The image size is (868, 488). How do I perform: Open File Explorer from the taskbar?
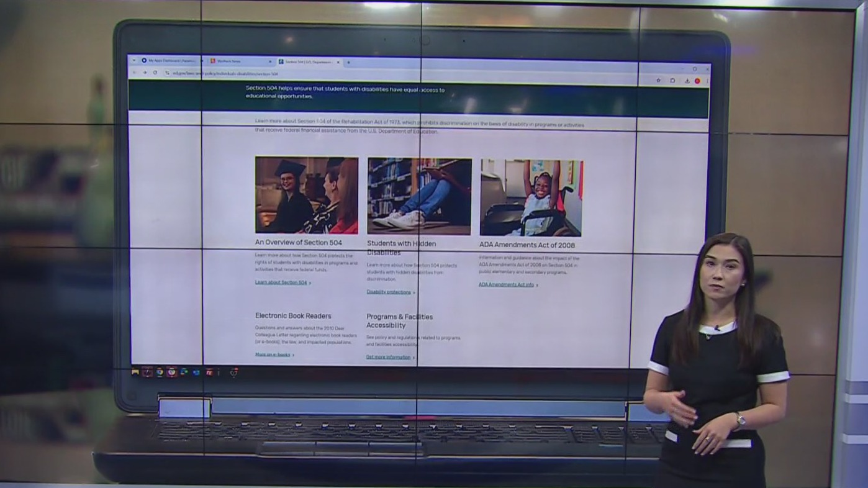(x=135, y=373)
